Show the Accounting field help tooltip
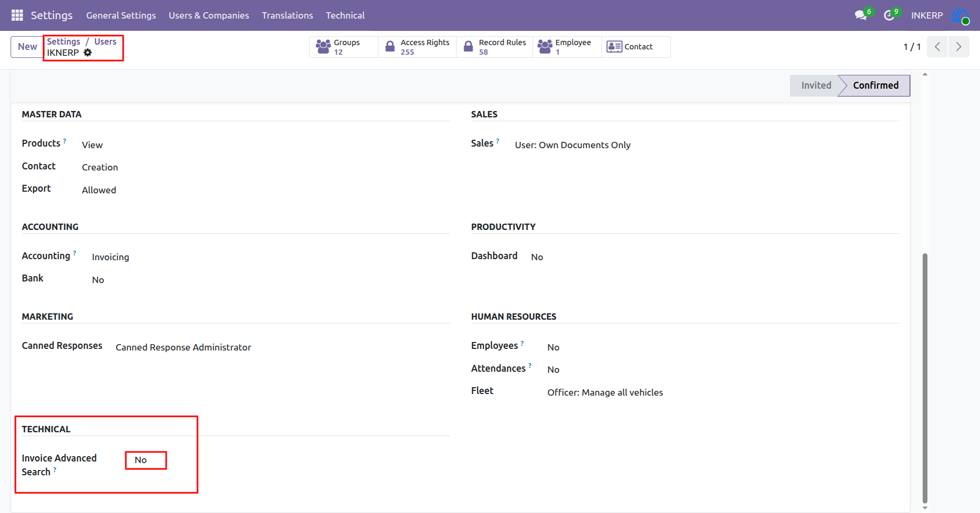The width and height of the screenshot is (980, 513). pyautogui.click(x=74, y=253)
